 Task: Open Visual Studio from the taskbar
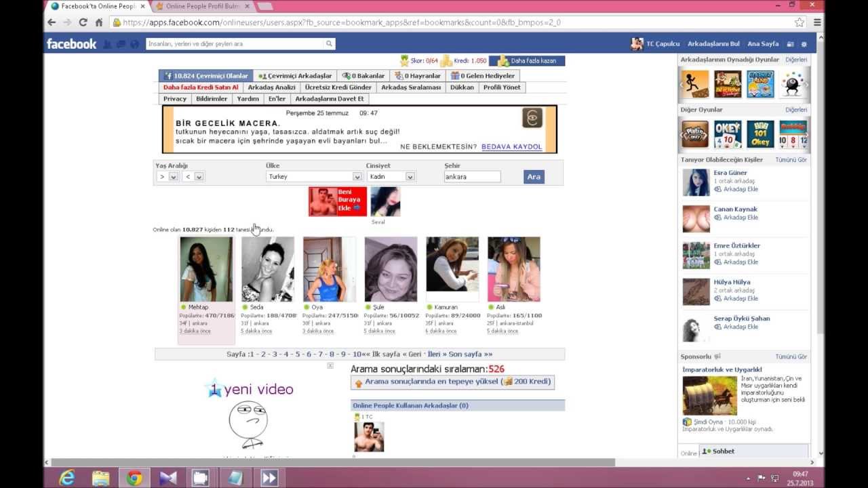tap(168, 478)
